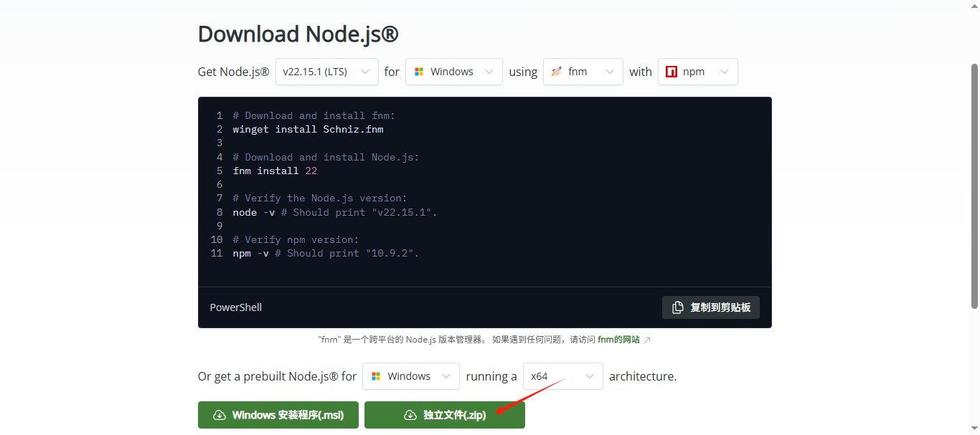Screen dimensions: 980x435
Task: Click the 'winget install Schniz.fnm' code line
Action: click(308, 130)
